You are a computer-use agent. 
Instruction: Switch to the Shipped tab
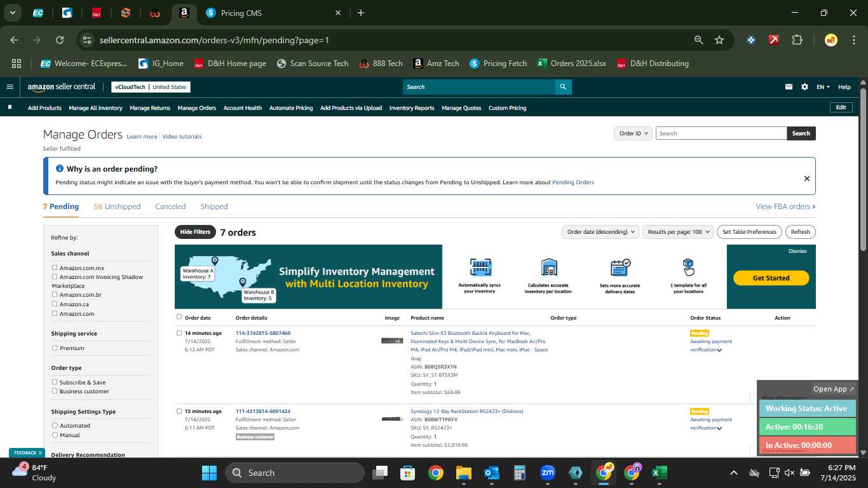coord(214,207)
